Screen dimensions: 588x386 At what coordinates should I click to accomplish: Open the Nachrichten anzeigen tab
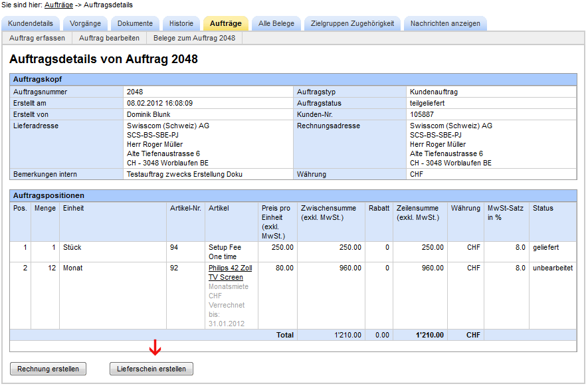445,24
